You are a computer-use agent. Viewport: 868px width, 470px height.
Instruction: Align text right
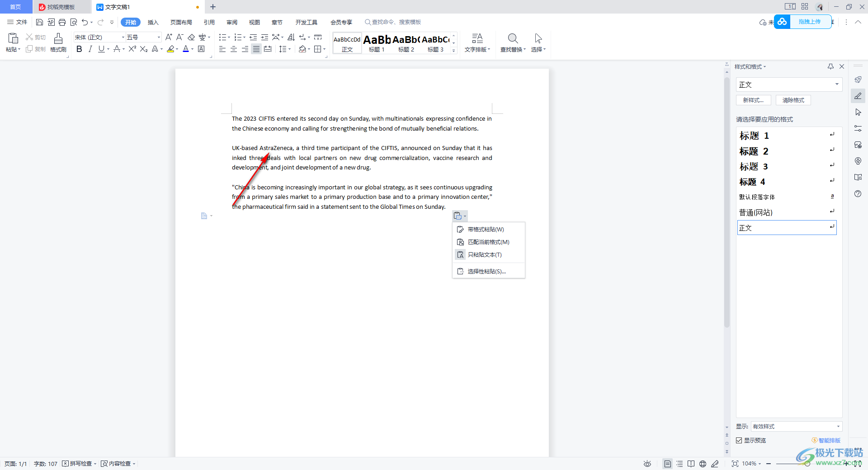point(245,49)
